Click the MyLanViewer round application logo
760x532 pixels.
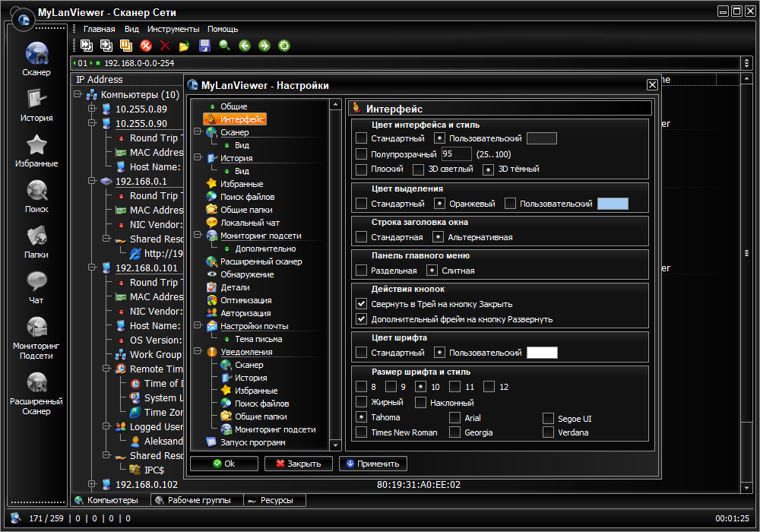(24, 20)
